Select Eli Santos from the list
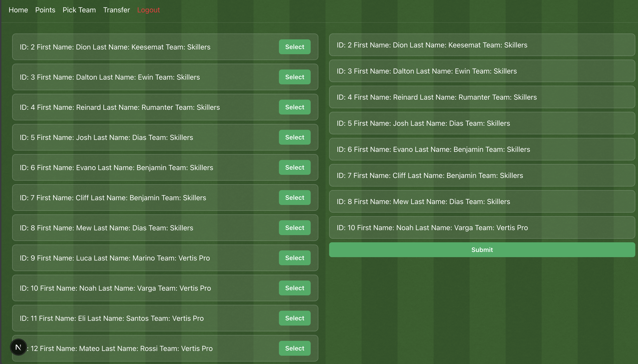 (295, 318)
